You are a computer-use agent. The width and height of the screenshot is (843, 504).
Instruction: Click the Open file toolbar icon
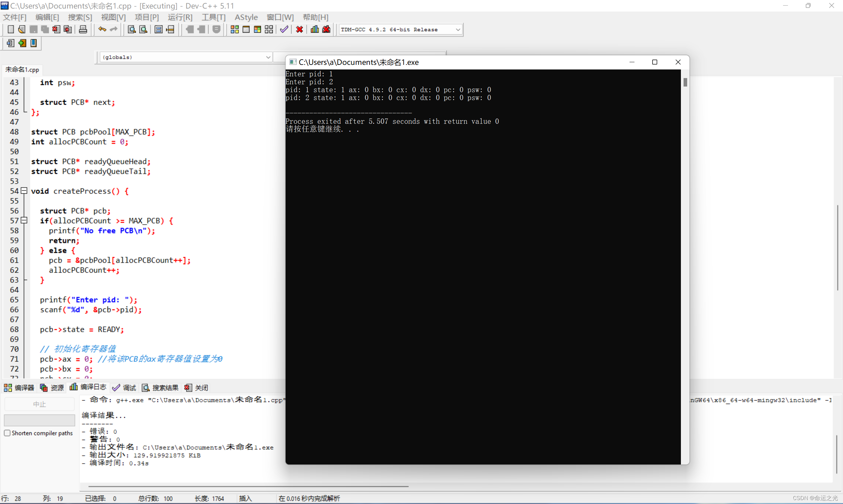(22, 30)
